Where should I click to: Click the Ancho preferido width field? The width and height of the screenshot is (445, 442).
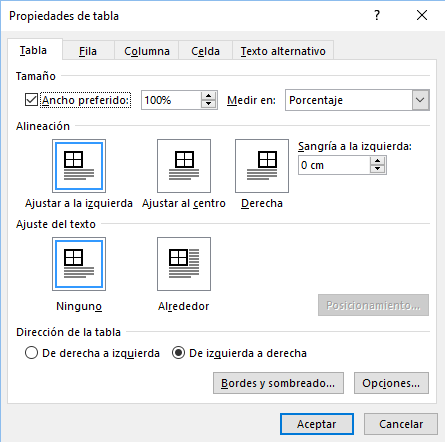(x=171, y=100)
